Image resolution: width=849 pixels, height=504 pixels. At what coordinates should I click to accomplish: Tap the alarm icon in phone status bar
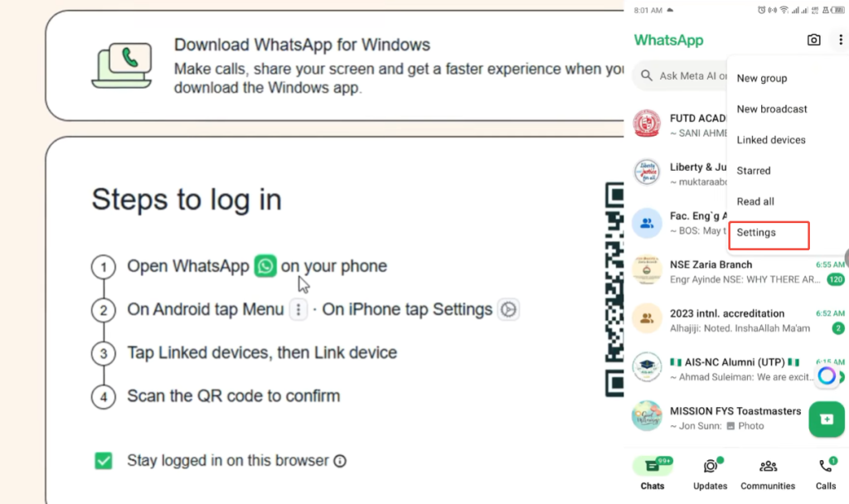coord(761,10)
